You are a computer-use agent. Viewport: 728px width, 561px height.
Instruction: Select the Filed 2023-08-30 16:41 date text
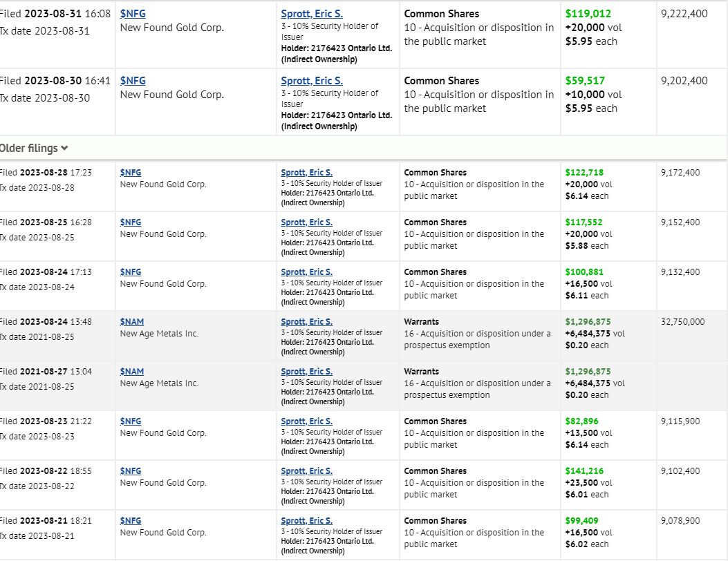pos(55,81)
